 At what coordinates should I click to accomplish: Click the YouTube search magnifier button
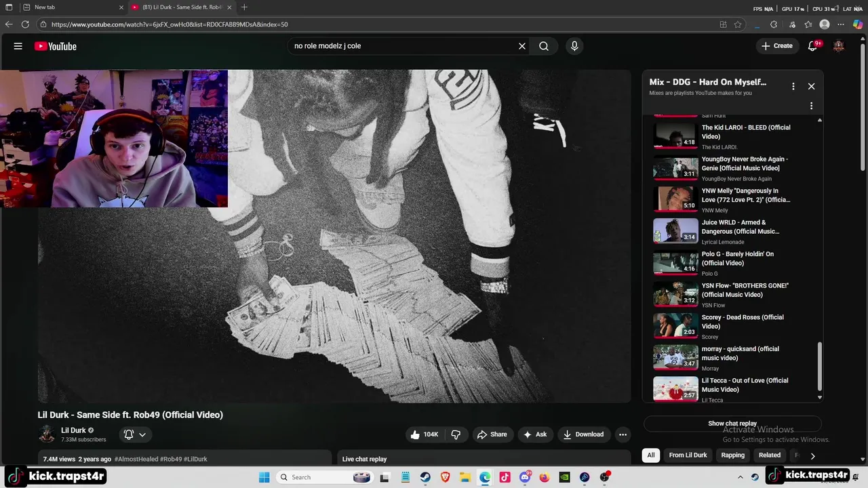pyautogui.click(x=544, y=46)
